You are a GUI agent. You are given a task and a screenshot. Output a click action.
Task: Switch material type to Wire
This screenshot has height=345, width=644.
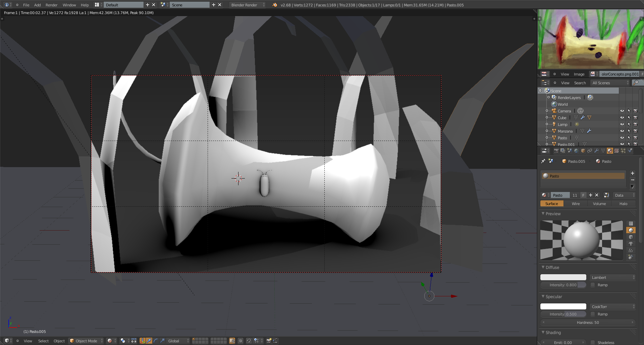point(576,204)
